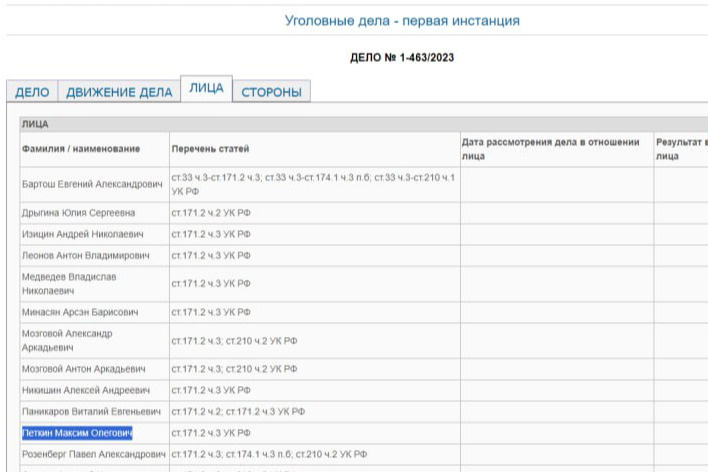Click the page title Уголовные дела - первая инстанция

[x=402, y=20]
